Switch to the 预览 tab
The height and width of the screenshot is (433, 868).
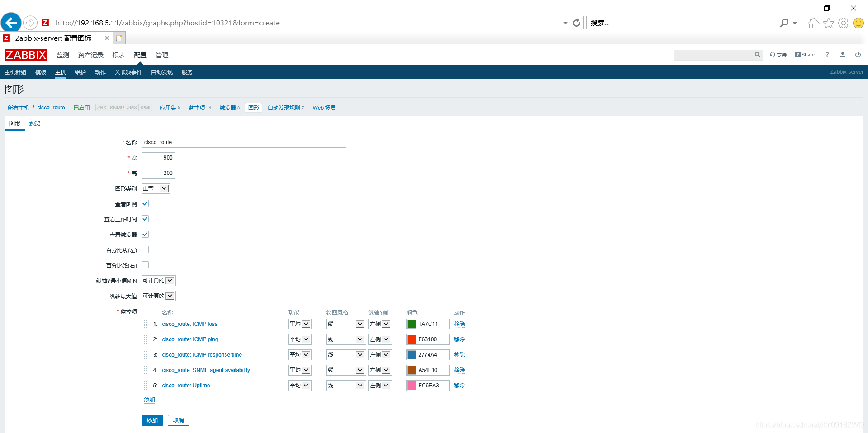pyautogui.click(x=35, y=123)
